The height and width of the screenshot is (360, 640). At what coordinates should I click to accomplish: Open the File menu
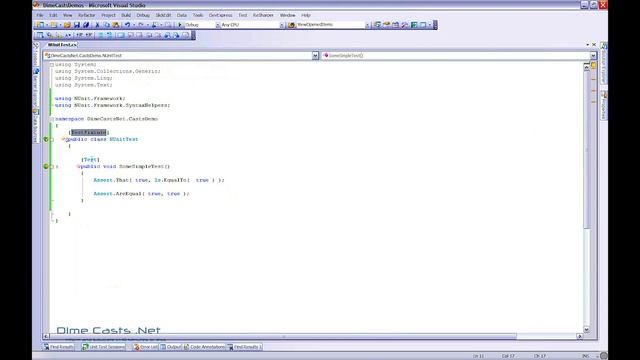point(40,15)
